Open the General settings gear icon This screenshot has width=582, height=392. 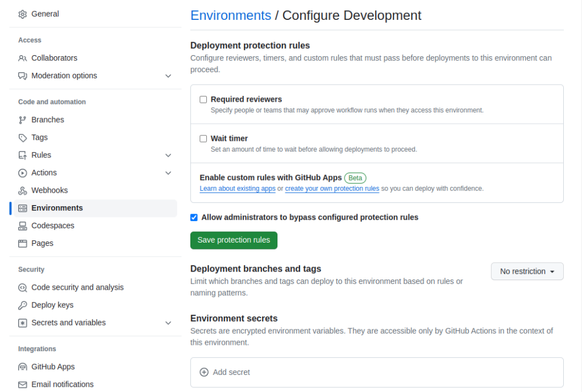22,14
